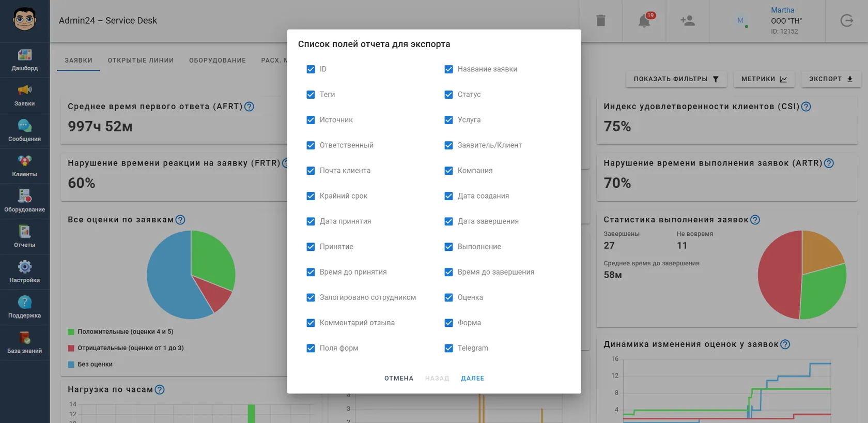The width and height of the screenshot is (868, 423).
Task: Toggle the Поля форм checkbox
Action: pos(311,348)
